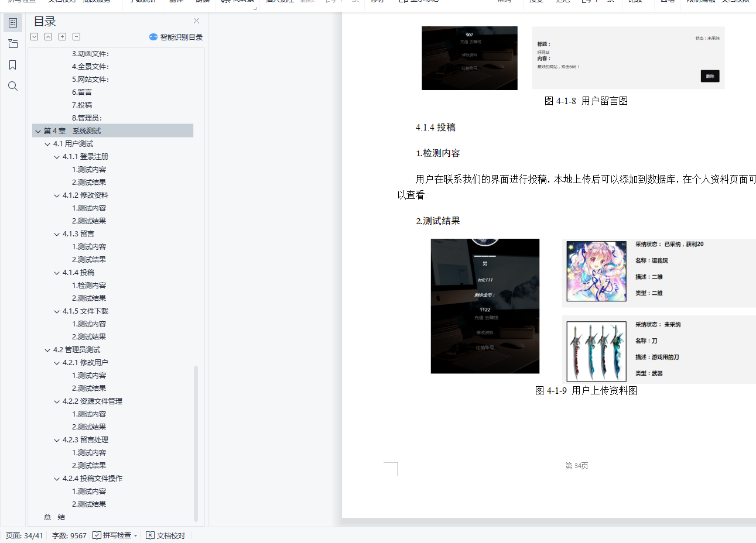
Task: Go to the 总 结 heading in the outline
Action: click(x=54, y=517)
